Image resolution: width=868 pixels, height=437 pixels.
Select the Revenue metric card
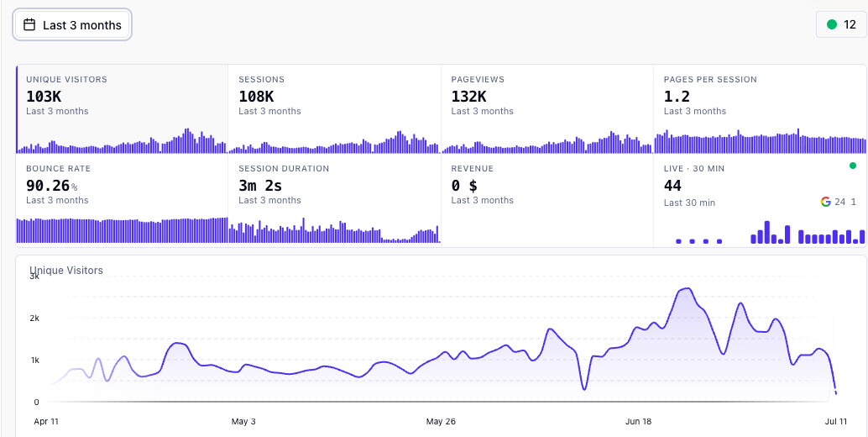(547, 199)
